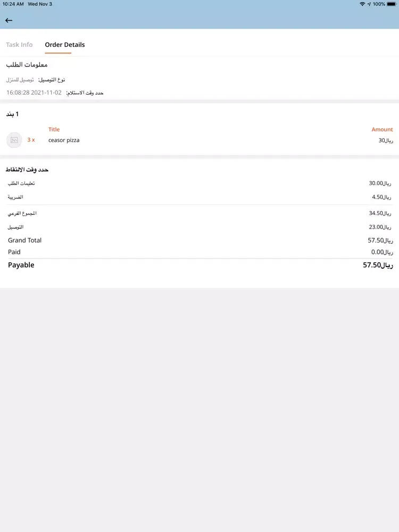Tap the back arrow icon
Viewport: 399px width, 532px height.
pyautogui.click(x=9, y=20)
